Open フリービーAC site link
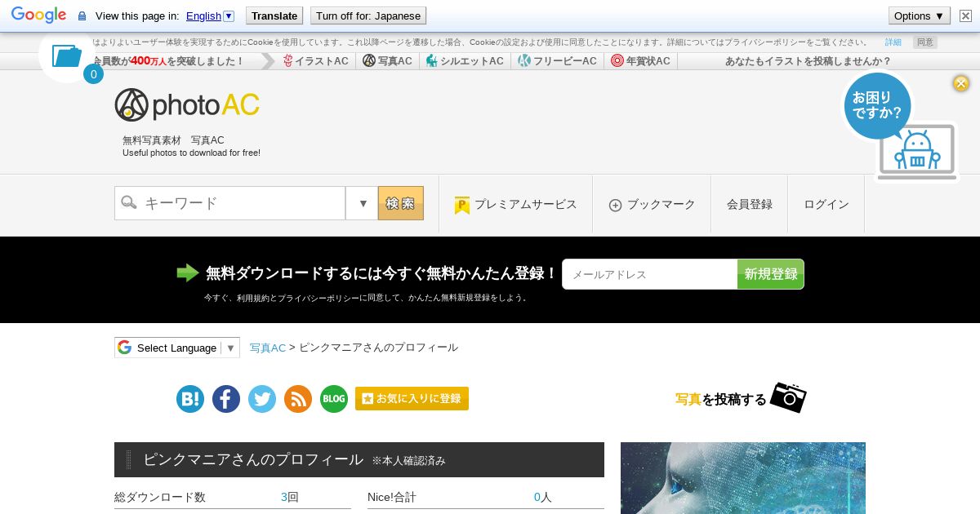The width and height of the screenshot is (980, 514). [558, 61]
